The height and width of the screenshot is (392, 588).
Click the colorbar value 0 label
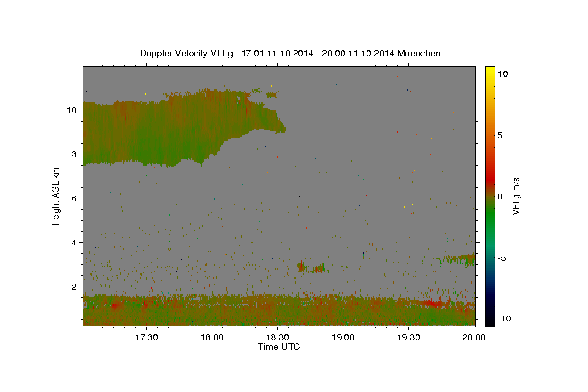point(499,196)
